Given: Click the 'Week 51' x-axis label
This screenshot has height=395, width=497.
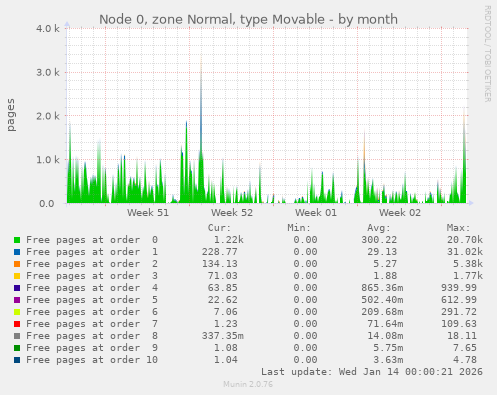Looking at the screenshot, I should coord(148,213).
